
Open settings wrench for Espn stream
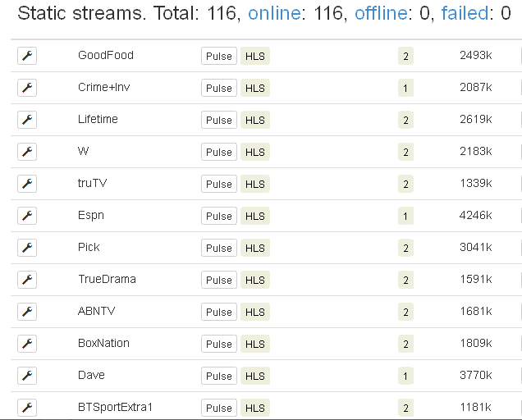click(27, 215)
